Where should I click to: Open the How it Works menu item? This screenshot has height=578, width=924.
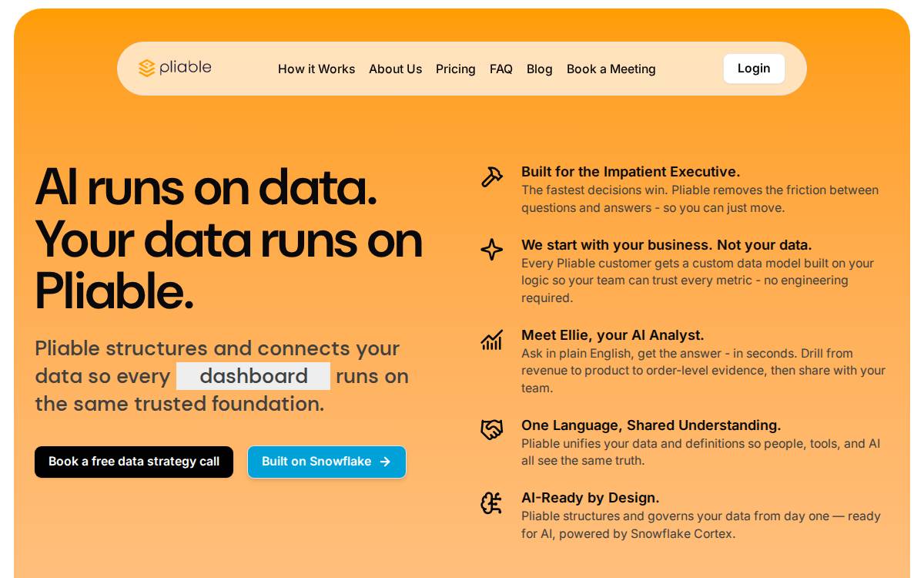[316, 69]
